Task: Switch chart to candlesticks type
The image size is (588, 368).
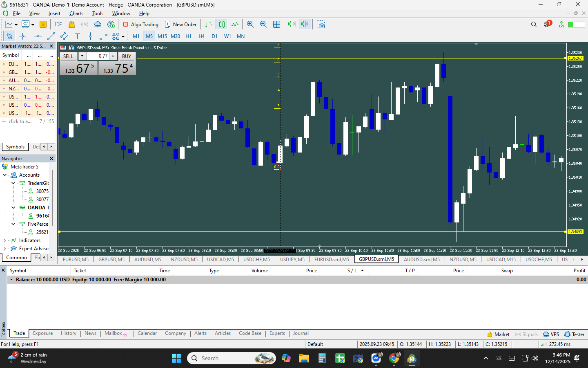Action: tap(222, 25)
